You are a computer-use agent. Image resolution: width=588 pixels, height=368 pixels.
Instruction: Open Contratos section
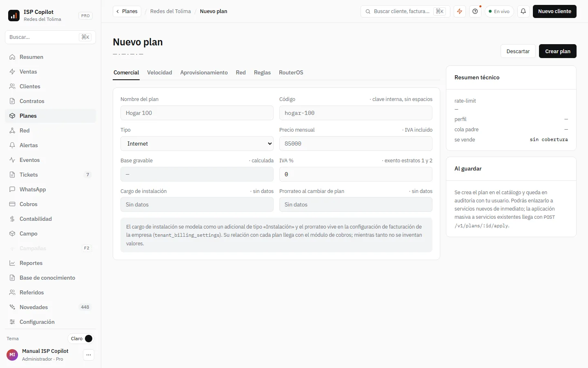point(50,101)
